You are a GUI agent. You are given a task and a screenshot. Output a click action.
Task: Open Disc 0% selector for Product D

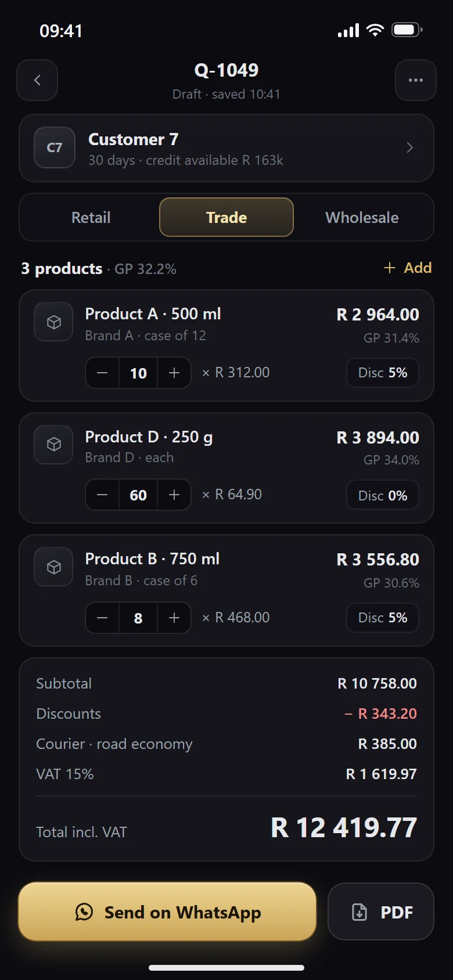383,495
